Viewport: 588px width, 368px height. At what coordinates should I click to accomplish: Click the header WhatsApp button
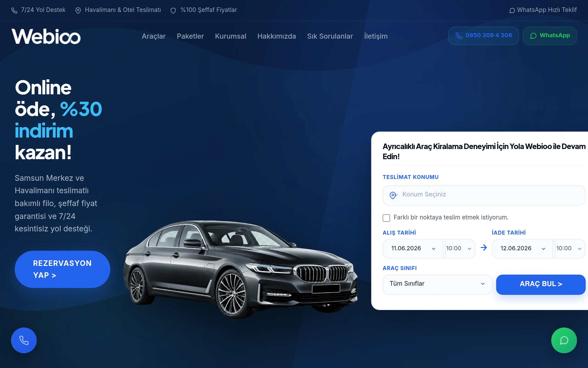550,36
